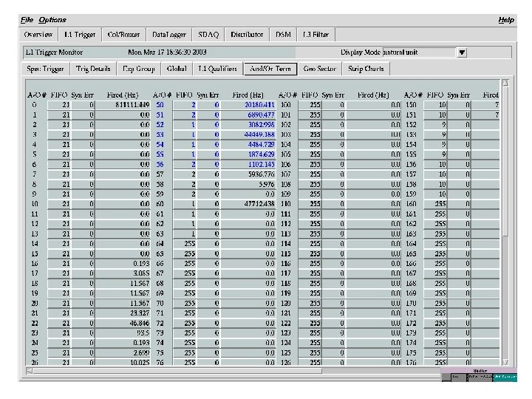Click the date Mon Mar 17 timestamp
Screen dimensions: 532x399
(x=167, y=52)
